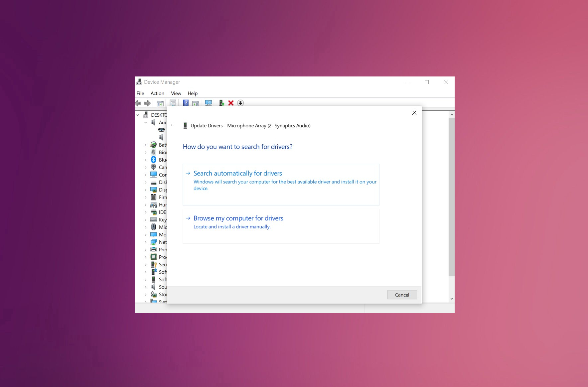Viewport: 588px width, 387px height.
Task: Click the blue Help question mark icon
Action: coord(186,103)
